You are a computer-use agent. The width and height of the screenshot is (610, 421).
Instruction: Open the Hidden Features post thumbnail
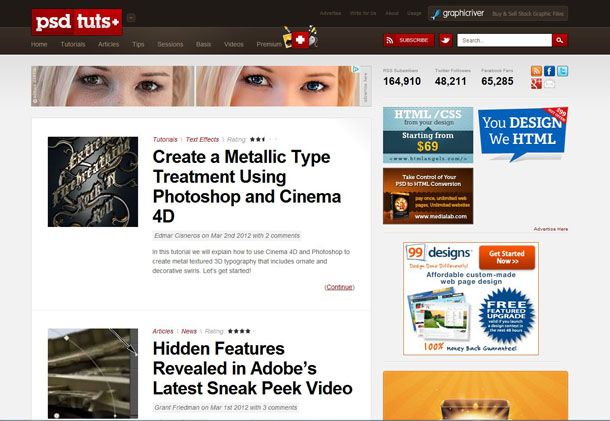pos(93,374)
